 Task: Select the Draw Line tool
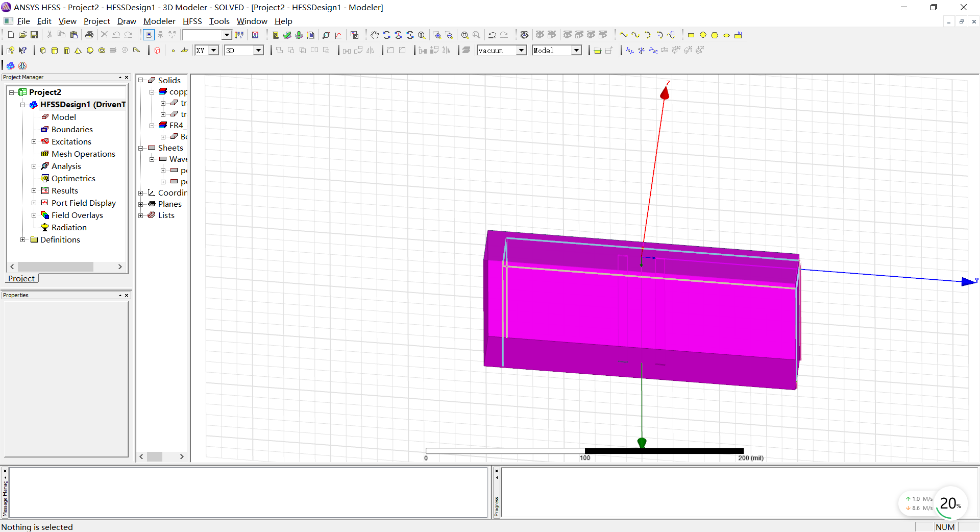624,35
